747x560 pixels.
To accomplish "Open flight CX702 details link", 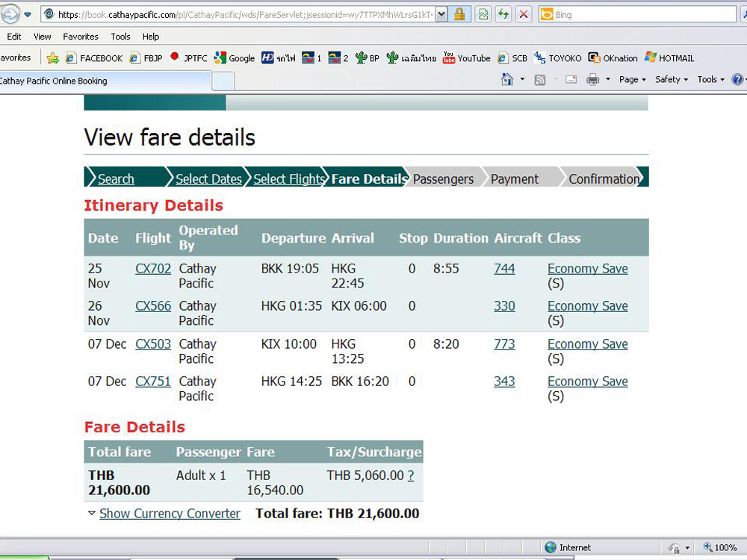I will click(x=153, y=269).
